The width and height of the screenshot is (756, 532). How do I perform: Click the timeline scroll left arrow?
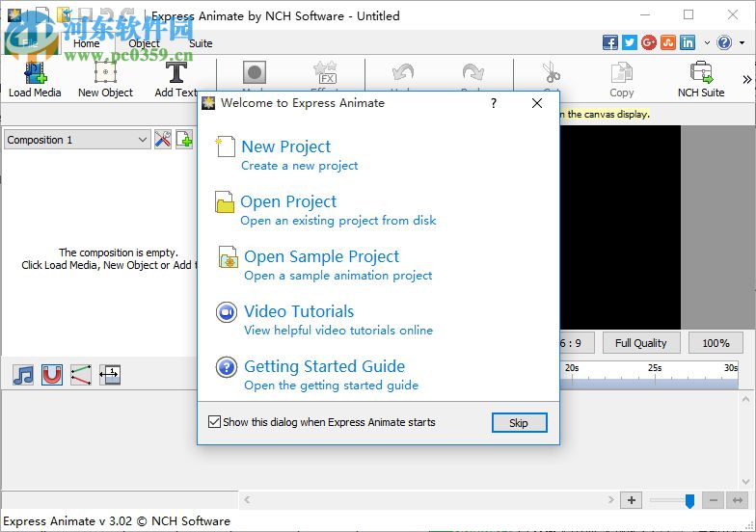point(247,499)
